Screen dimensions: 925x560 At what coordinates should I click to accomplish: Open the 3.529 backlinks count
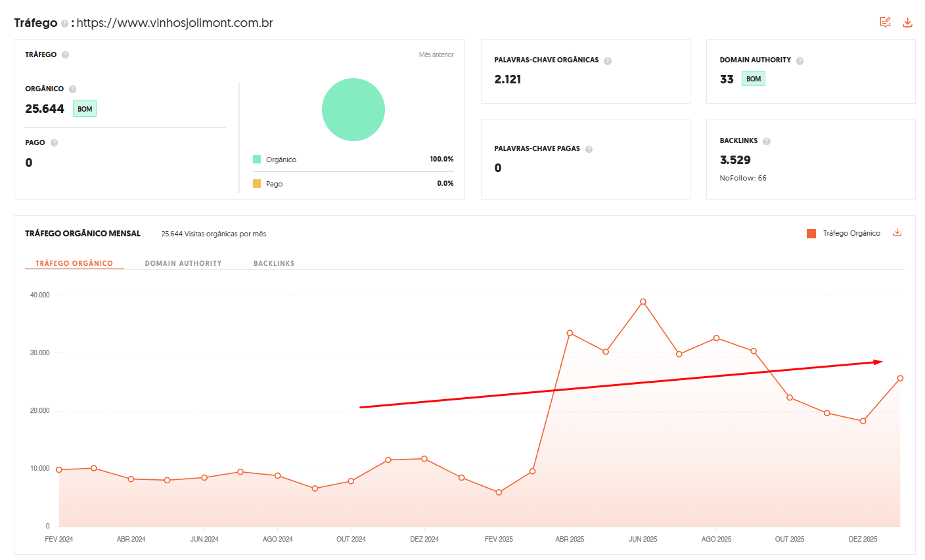coord(735,160)
